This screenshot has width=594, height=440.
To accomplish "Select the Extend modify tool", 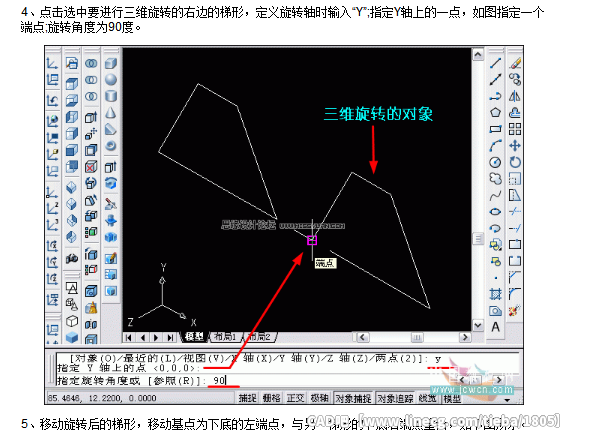I will coord(515,228).
